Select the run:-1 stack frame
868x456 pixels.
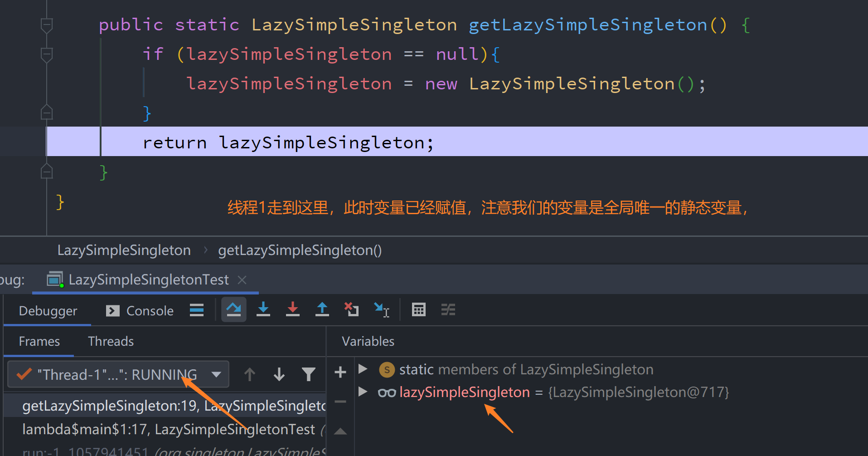(x=165, y=451)
